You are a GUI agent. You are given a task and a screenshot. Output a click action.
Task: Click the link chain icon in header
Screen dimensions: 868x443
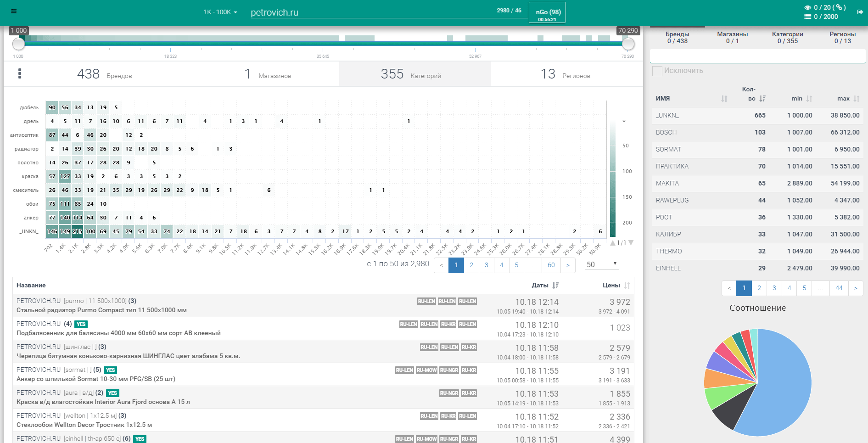pyautogui.click(x=839, y=7)
